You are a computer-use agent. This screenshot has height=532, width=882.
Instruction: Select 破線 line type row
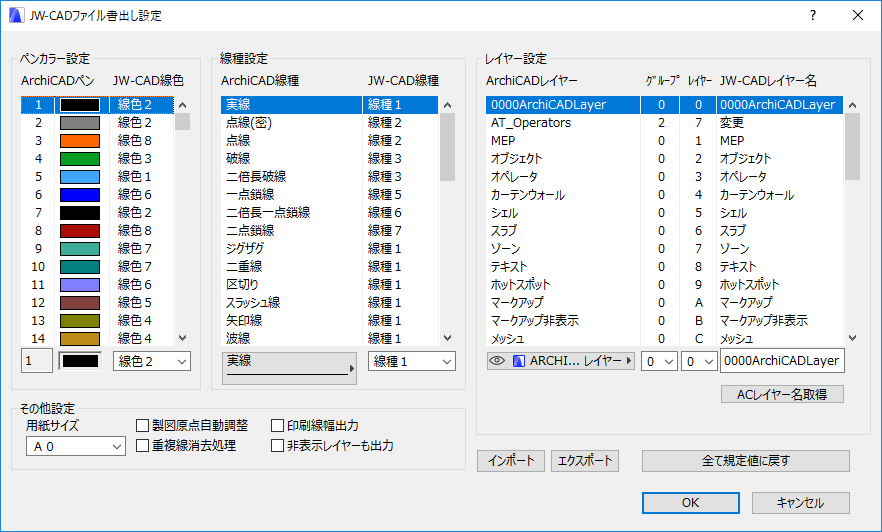pyautogui.click(x=330, y=159)
